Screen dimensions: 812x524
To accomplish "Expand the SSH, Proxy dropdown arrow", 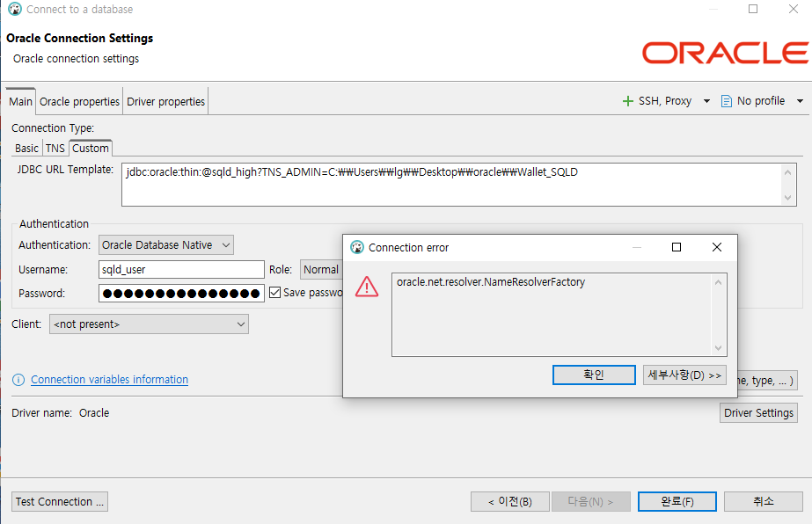I will (706, 101).
